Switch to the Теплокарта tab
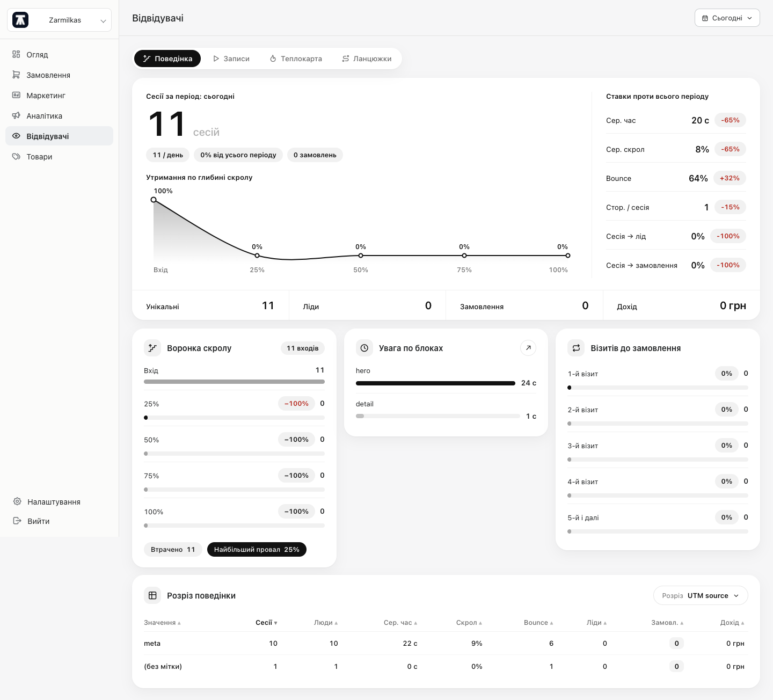Viewport: 773px width, 700px height. pos(296,59)
